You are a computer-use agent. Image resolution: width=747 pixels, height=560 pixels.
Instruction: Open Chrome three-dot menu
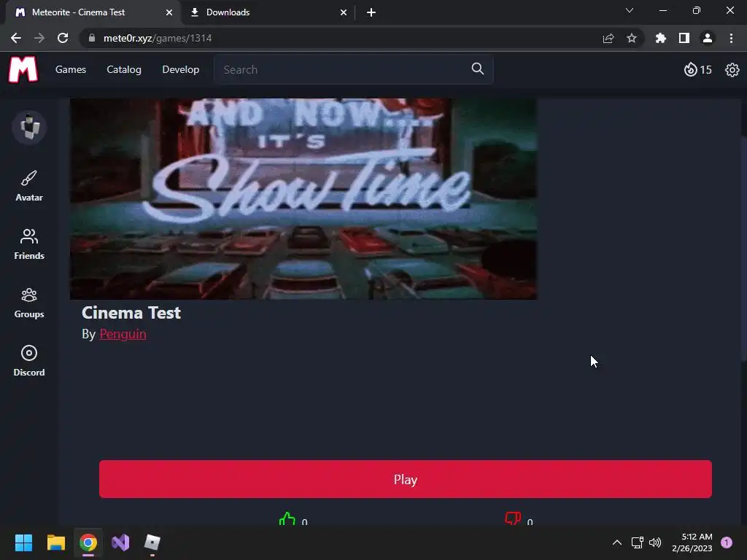tap(731, 38)
